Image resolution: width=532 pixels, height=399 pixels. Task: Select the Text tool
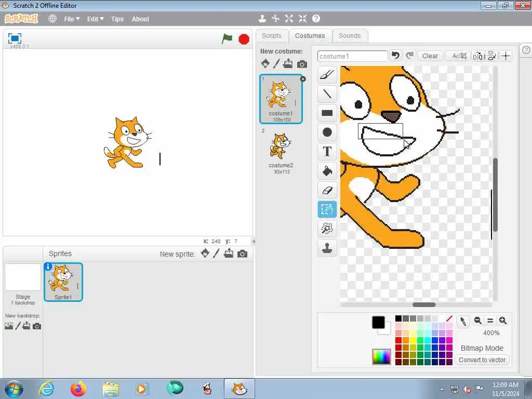(327, 151)
